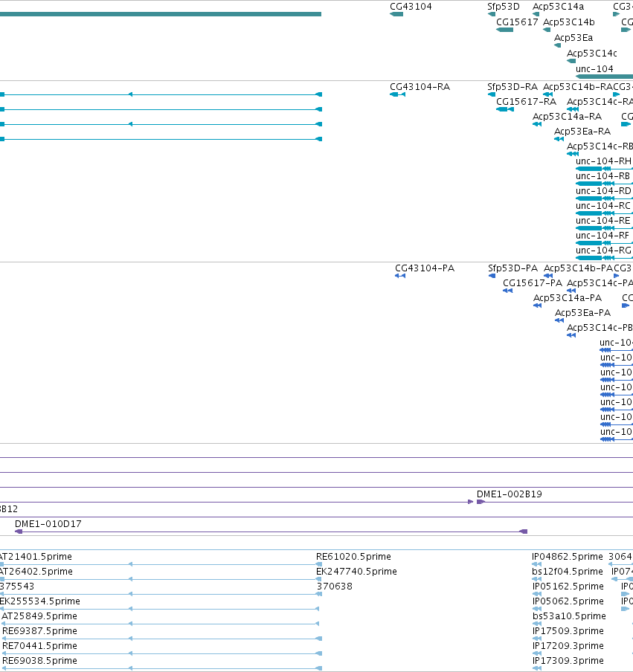Select the 370638 EST label
Screen dimensions: 633x672
click(x=335, y=586)
